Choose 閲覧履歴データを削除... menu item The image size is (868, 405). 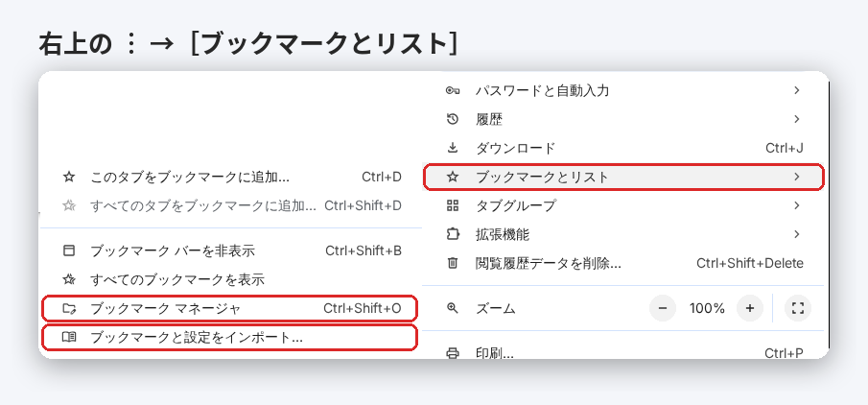click(x=622, y=263)
